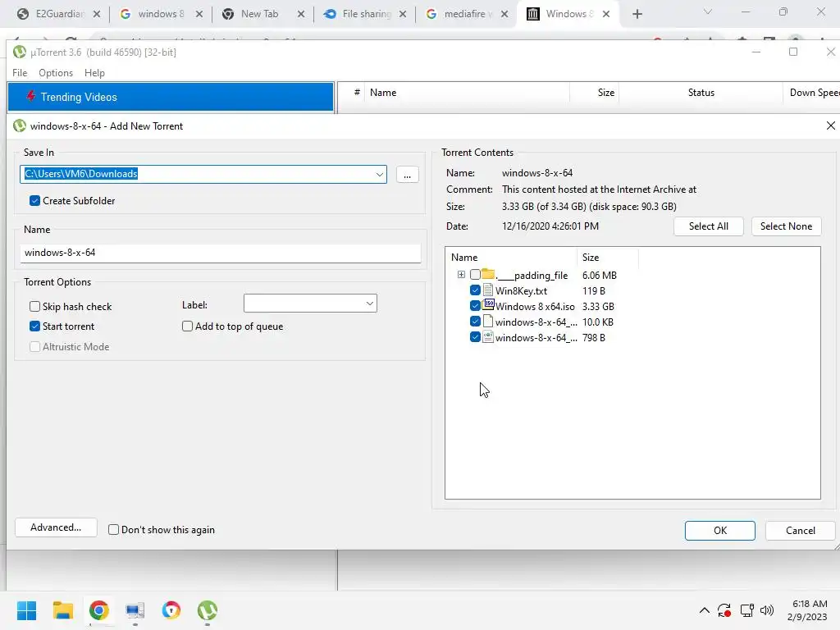The width and height of the screenshot is (840, 630).
Task: Click the Select None button
Action: pos(786,226)
